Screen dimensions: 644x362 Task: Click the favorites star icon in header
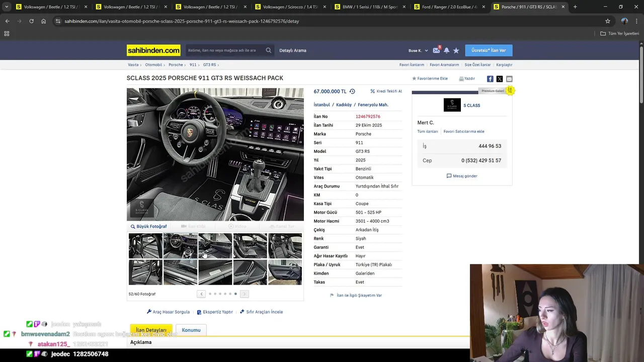click(456, 50)
